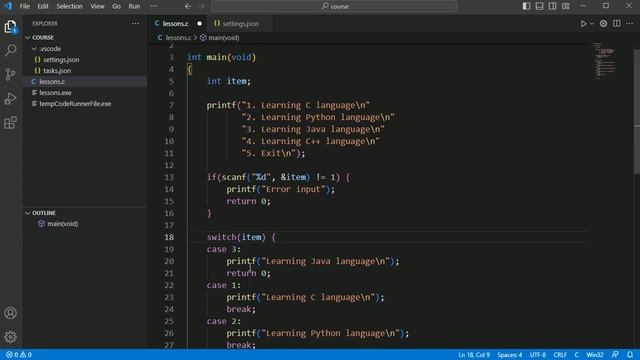The image size is (640, 360).
Task: Toggle the bottom panel
Action: click(540, 6)
